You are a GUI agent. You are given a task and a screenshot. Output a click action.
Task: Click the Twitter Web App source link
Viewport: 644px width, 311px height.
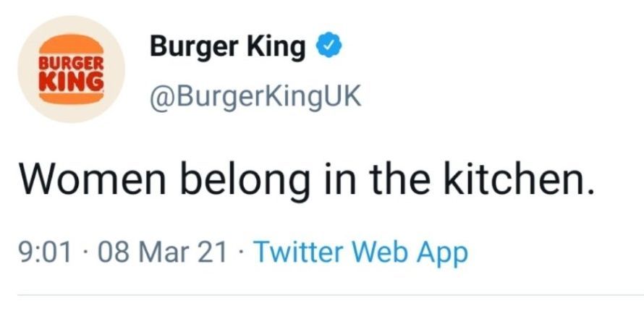coord(360,252)
